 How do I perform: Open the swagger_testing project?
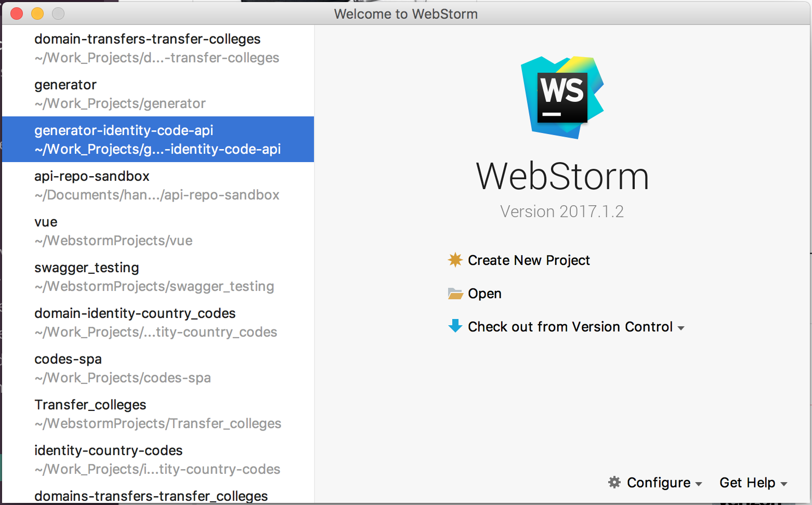click(x=158, y=276)
